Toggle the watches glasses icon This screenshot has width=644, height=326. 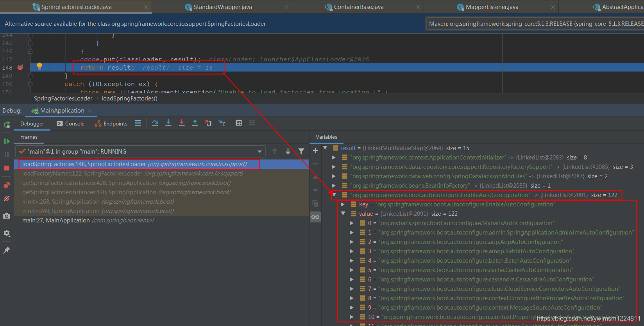pos(315,217)
